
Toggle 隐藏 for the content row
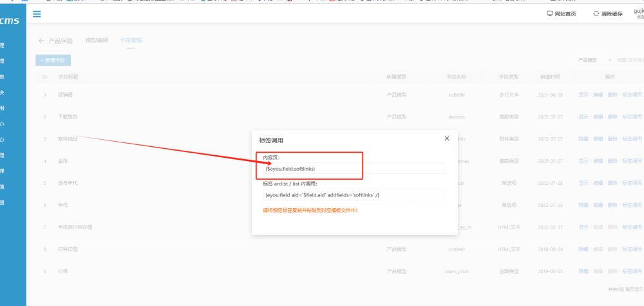coord(583,249)
